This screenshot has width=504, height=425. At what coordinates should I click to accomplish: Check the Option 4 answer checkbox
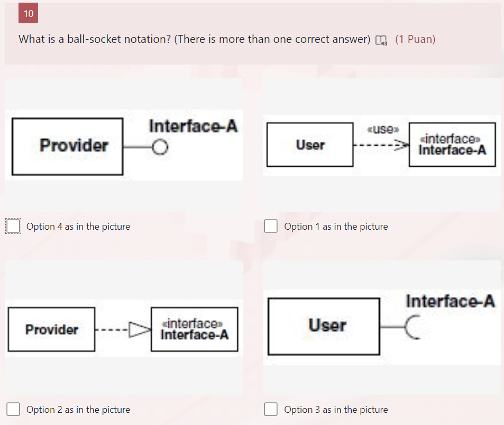(x=13, y=226)
